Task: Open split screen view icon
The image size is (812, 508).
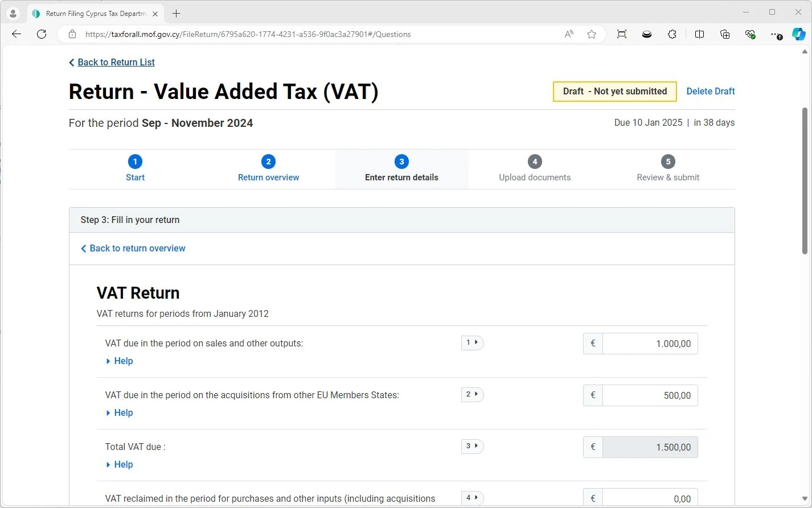Action: tap(699, 34)
